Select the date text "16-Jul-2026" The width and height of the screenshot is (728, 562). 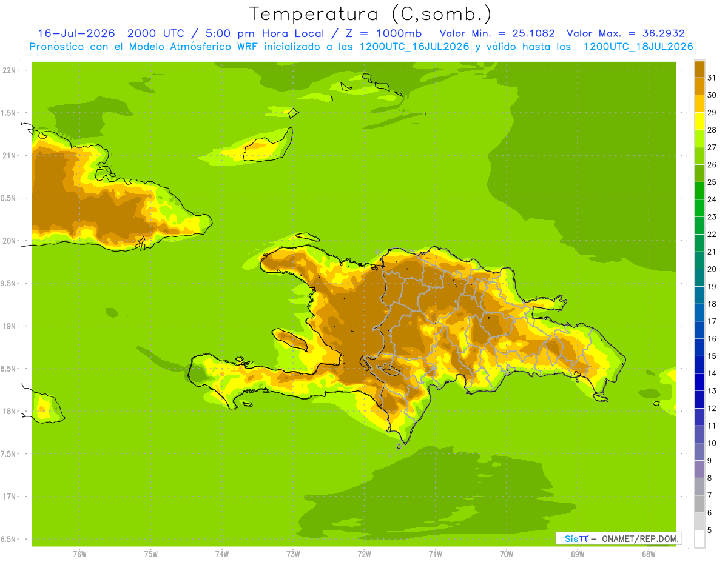click(x=76, y=33)
